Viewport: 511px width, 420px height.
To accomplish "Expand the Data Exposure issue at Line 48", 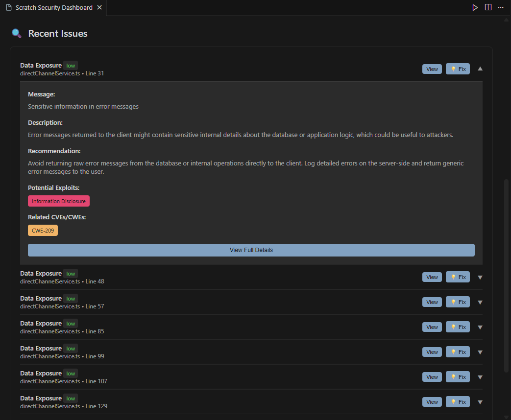I will [x=480, y=277].
